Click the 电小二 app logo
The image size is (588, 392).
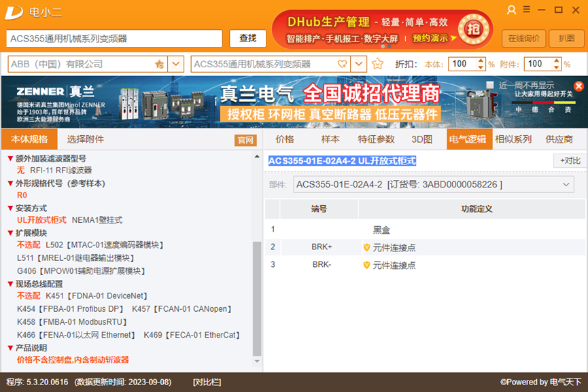(14, 12)
